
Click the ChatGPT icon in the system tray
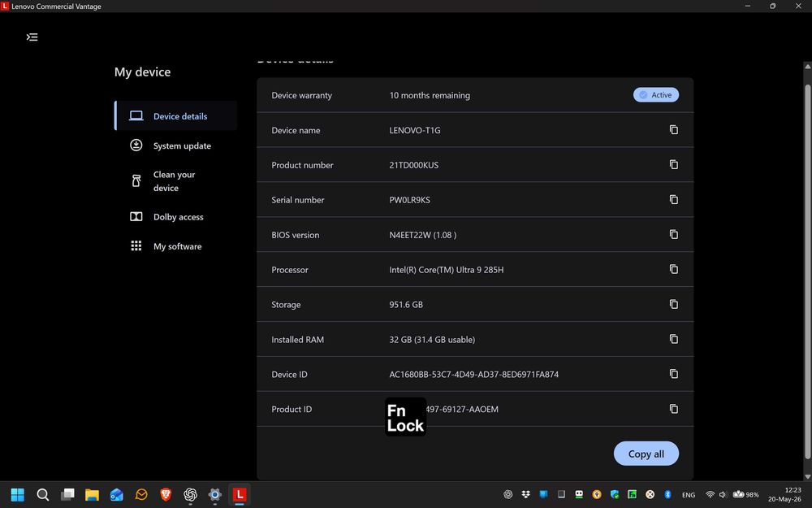[508, 494]
